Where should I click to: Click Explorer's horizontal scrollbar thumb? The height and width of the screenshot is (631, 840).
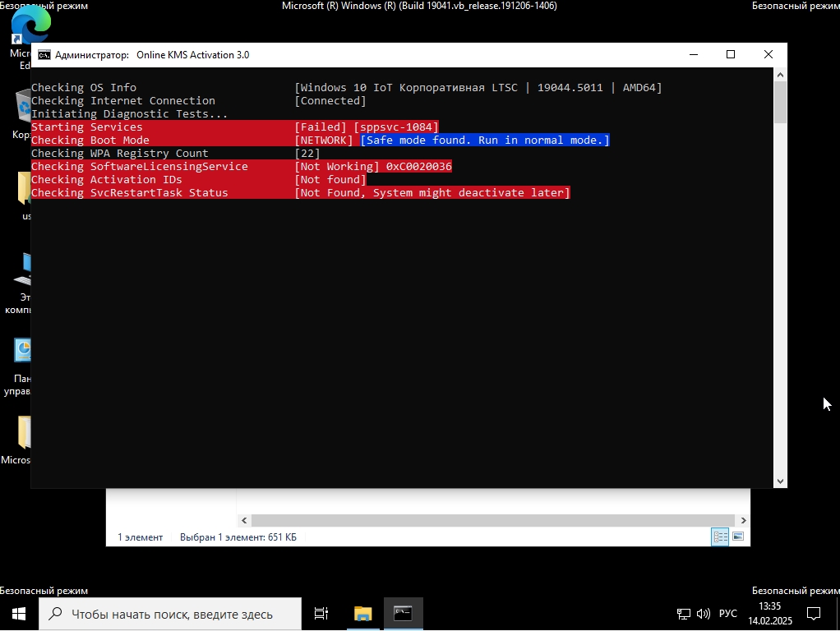[493, 520]
